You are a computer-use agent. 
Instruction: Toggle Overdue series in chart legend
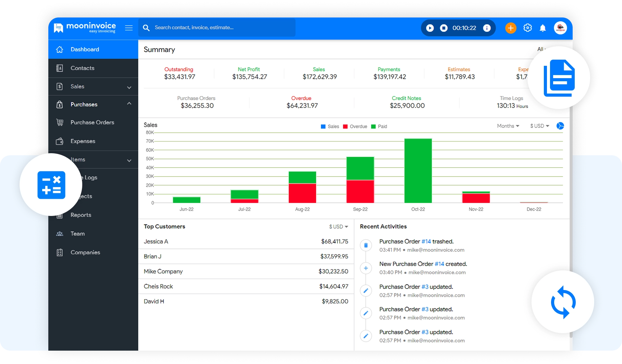[x=355, y=126]
